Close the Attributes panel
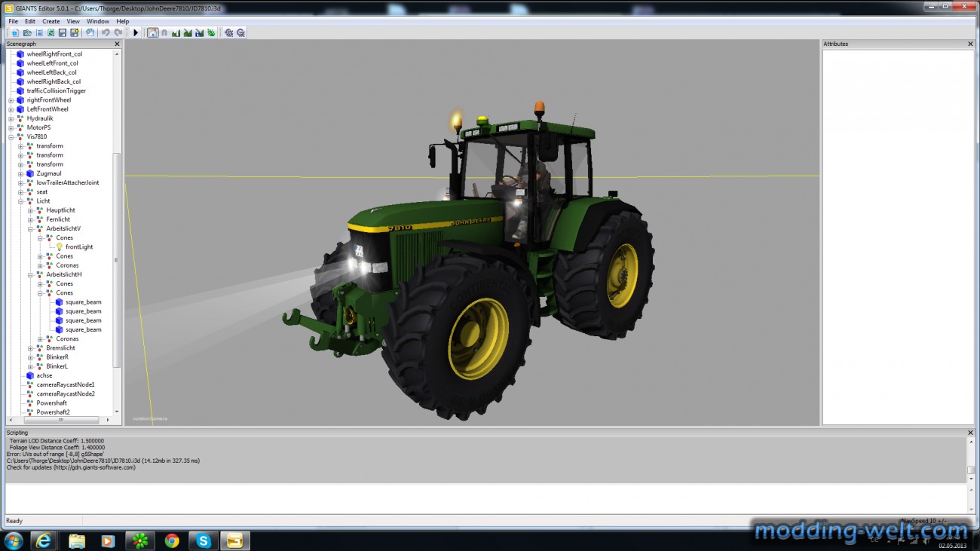The width and height of the screenshot is (980, 551). click(970, 44)
